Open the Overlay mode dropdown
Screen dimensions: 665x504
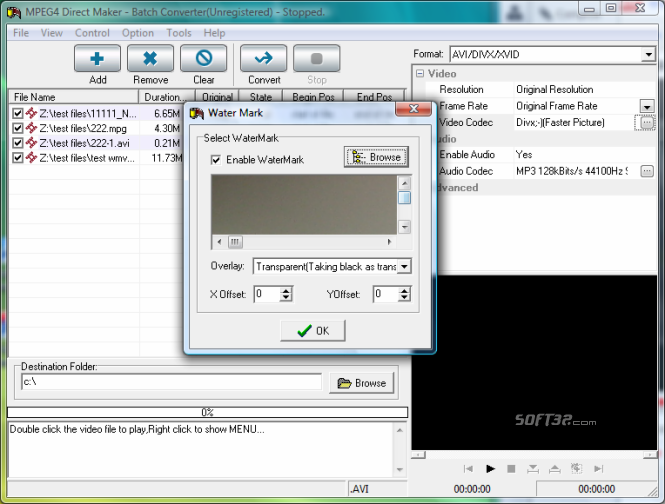[405, 267]
